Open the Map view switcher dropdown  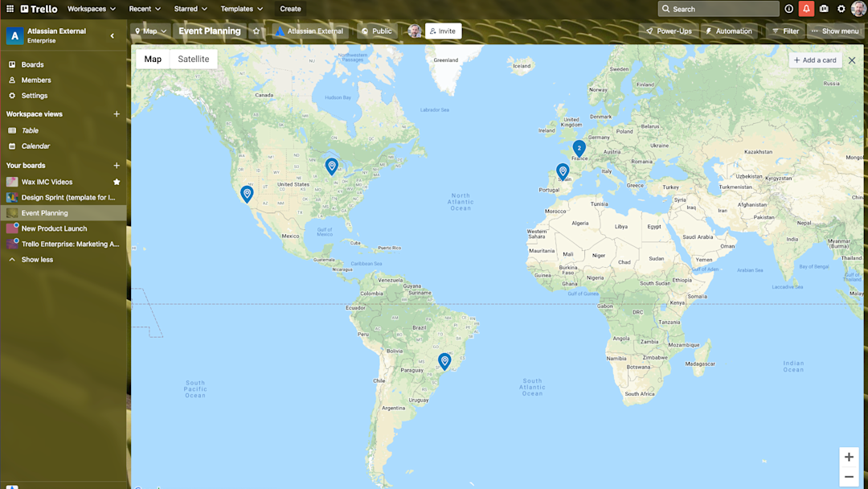(150, 31)
